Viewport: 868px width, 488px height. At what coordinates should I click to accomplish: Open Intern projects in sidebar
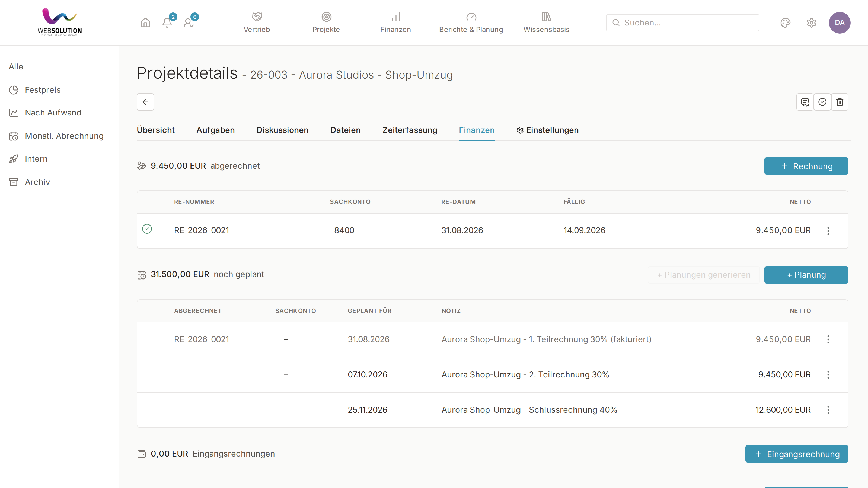click(x=28, y=159)
